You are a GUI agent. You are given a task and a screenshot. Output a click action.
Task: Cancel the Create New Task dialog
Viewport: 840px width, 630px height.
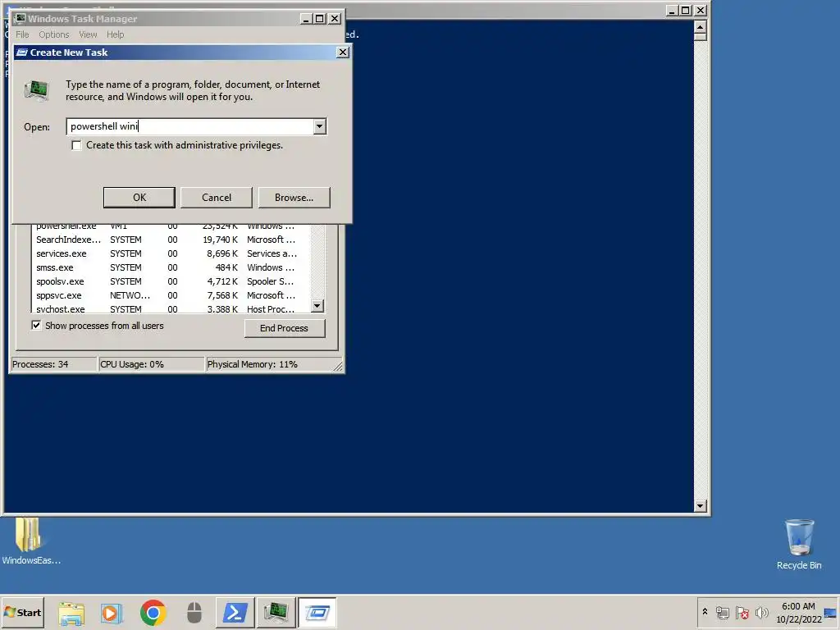(217, 197)
